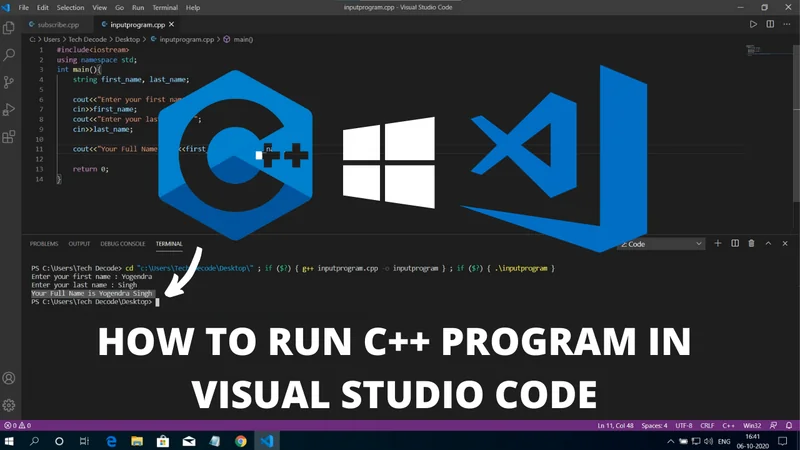
Task: Open the Accounts icon in the activity bar
Action: [x=10, y=379]
